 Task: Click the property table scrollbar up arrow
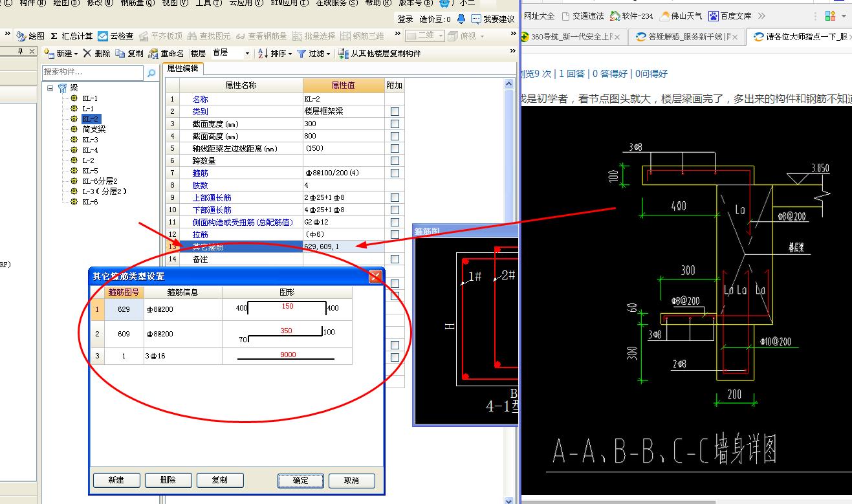pyautogui.click(x=509, y=84)
